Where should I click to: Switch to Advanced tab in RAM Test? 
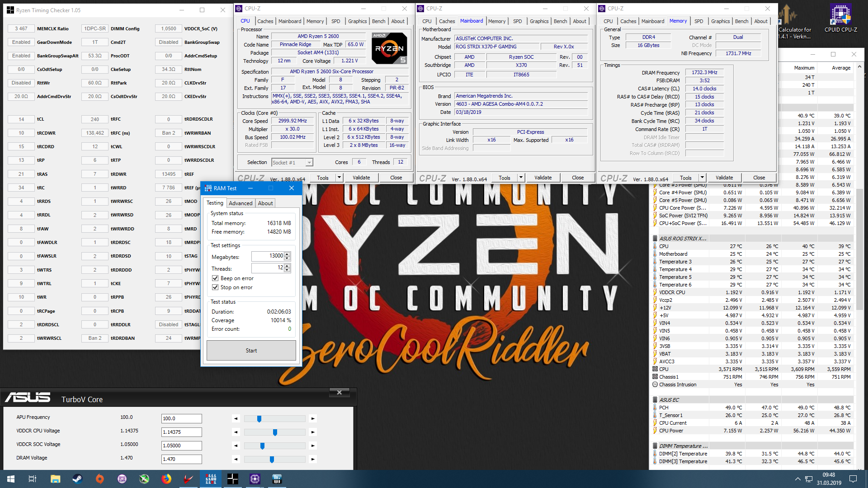tap(241, 203)
